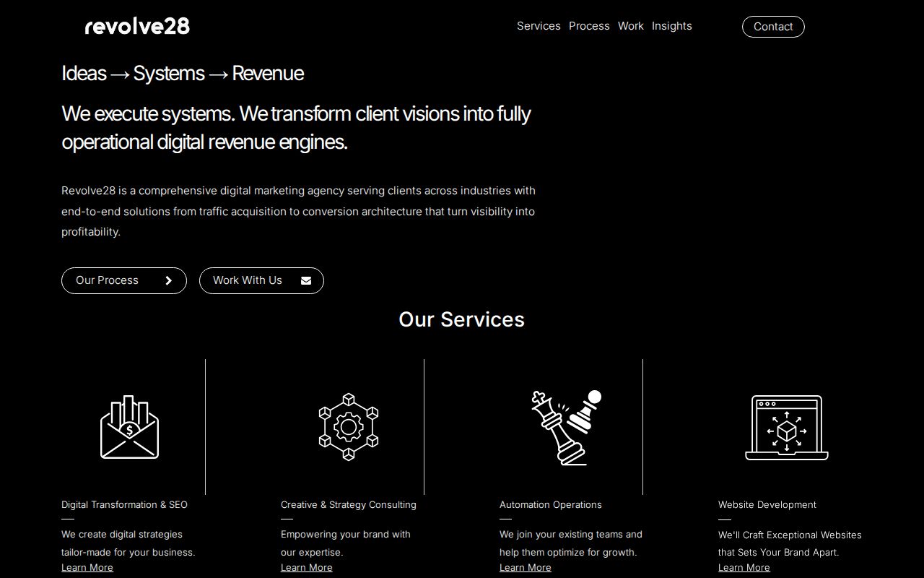The image size is (924, 578).
Task: Click the Work With Us button
Action: pyautogui.click(x=261, y=280)
